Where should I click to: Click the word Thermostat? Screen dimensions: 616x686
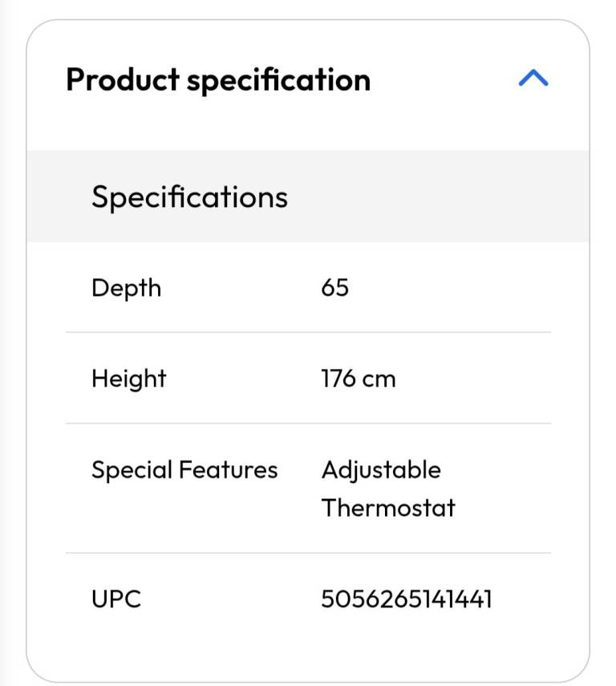pyautogui.click(x=388, y=507)
